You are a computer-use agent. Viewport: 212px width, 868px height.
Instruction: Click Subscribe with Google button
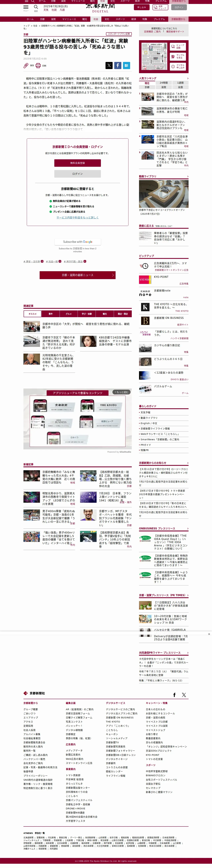[x=78, y=242]
